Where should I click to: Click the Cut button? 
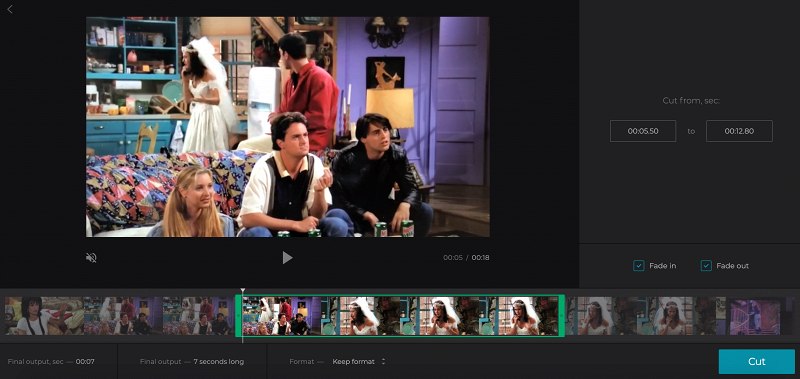[757, 362]
